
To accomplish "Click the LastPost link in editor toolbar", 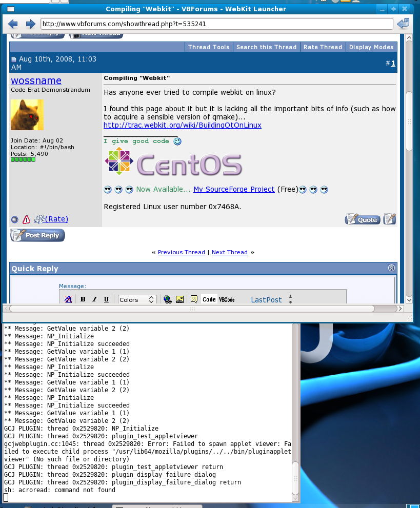I will point(266,300).
